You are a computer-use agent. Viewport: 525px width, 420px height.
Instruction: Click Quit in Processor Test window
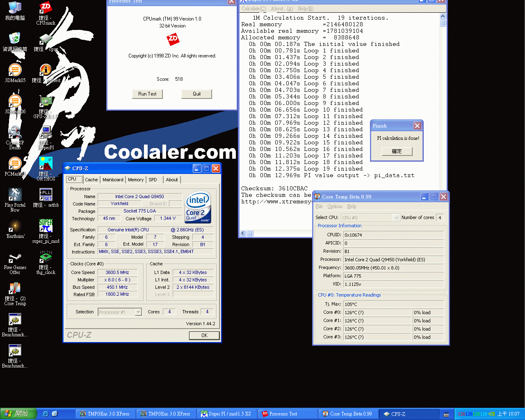click(197, 94)
